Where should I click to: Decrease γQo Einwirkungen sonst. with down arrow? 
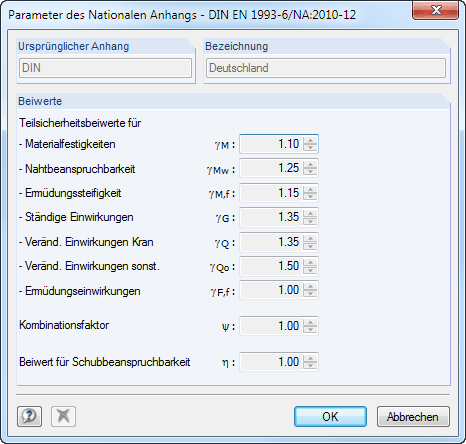[310, 270]
